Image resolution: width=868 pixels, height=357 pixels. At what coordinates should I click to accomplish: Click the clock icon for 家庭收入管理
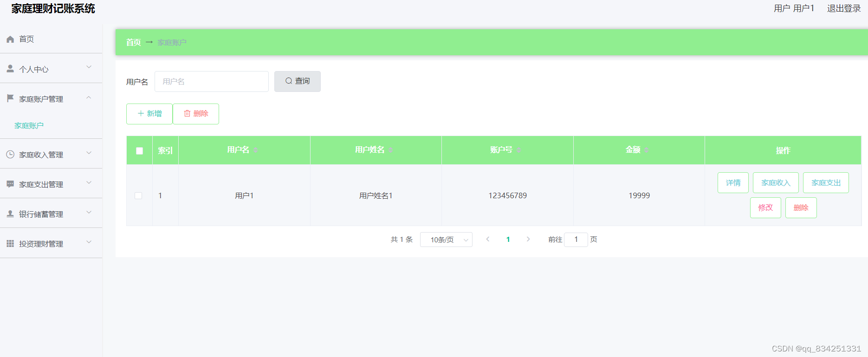pyautogui.click(x=10, y=154)
